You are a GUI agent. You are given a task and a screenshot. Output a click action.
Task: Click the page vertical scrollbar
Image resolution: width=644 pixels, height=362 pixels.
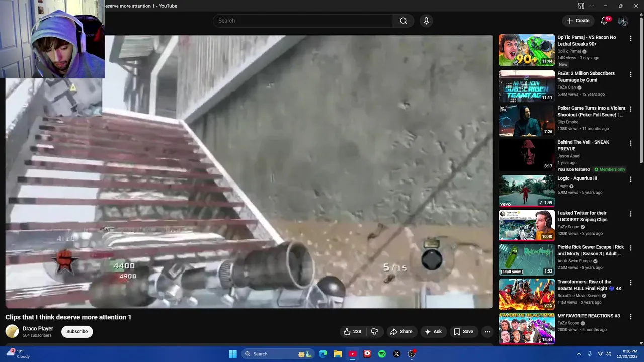coord(641,90)
